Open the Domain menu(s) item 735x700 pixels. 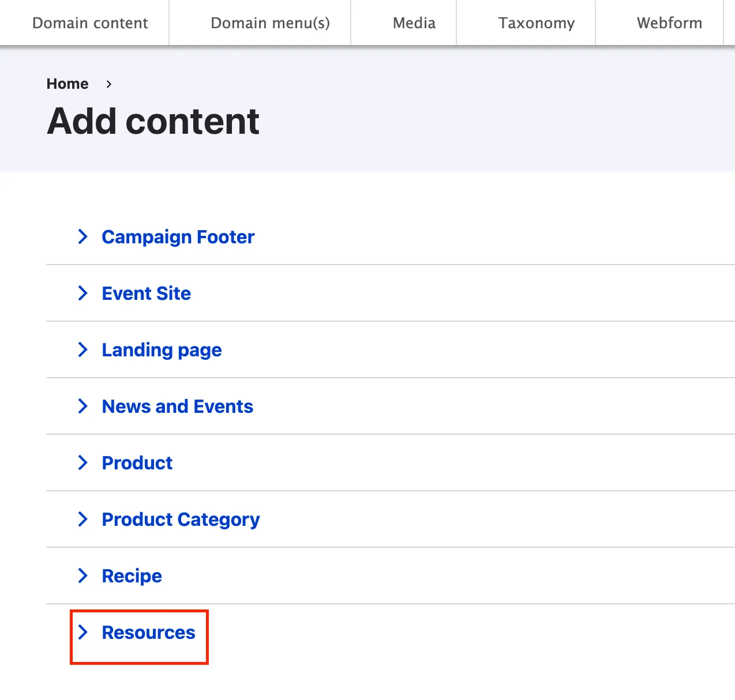tap(270, 23)
